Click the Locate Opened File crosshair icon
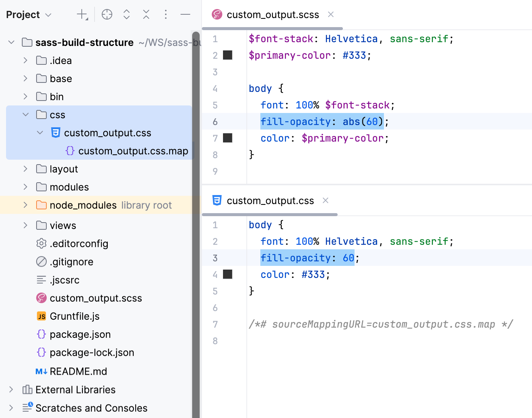 tap(107, 14)
